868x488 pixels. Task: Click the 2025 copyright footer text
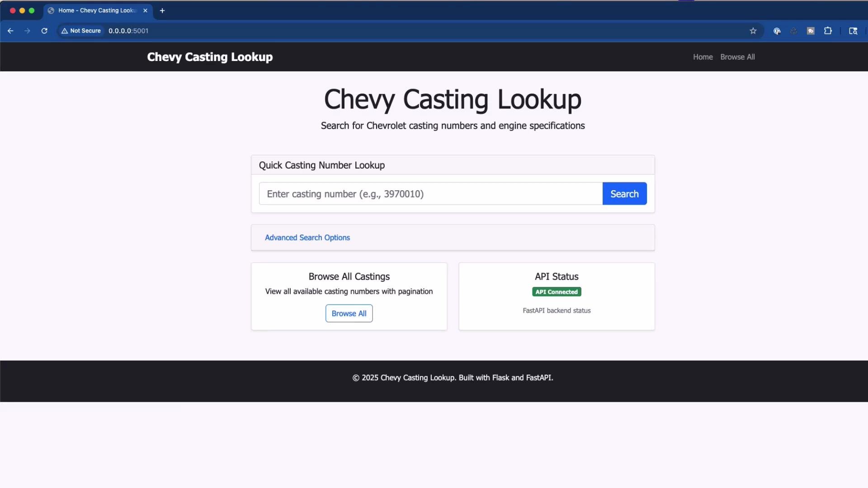(453, 378)
